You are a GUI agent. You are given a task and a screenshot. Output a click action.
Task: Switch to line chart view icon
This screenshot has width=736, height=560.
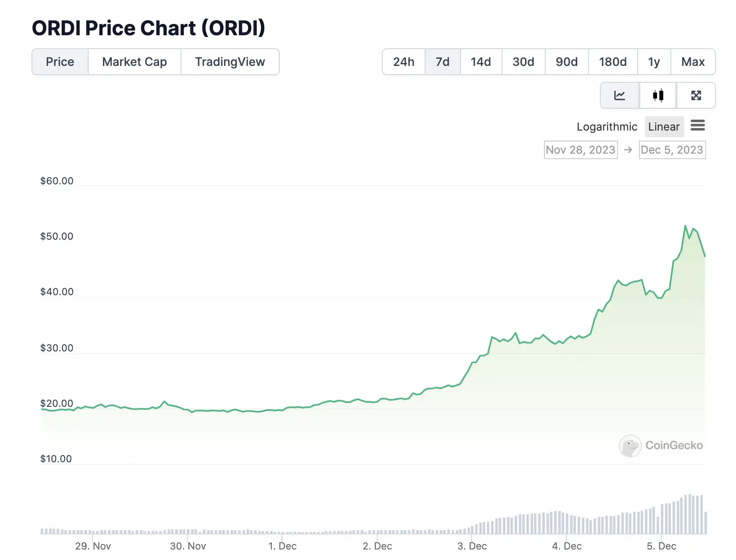[620, 96]
